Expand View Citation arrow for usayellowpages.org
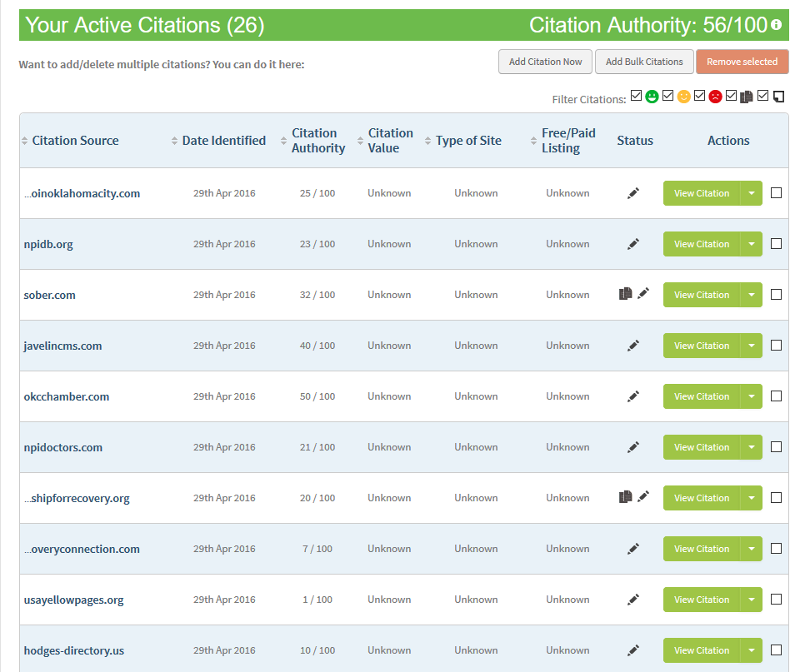 (x=752, y=600)
